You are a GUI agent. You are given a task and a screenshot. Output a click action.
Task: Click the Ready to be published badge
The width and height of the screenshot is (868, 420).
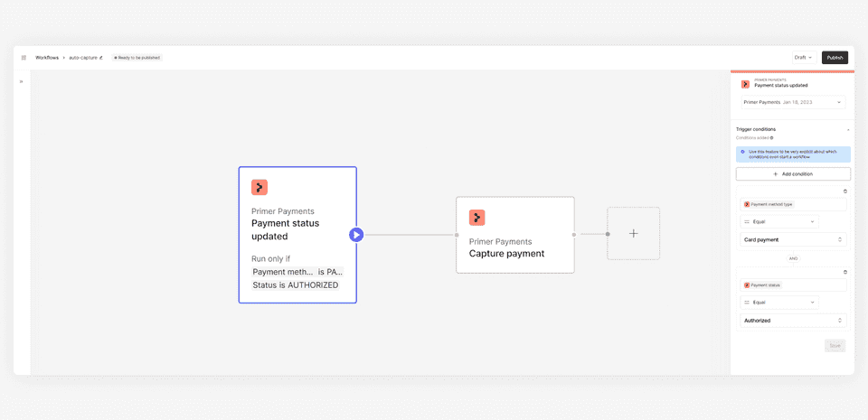tap(137, 58)
